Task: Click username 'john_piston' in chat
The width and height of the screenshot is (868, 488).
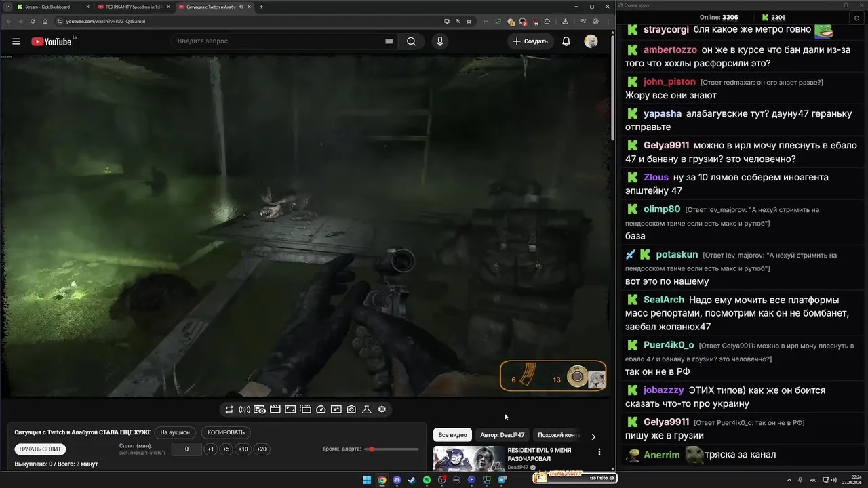Action: [669, 82]
